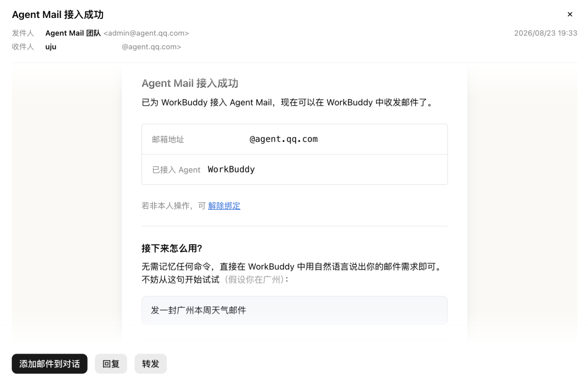Viewport: 588px width, 378px height.
Task: Click the 已接入 Agent label
Action: click(x=176, y=170)
